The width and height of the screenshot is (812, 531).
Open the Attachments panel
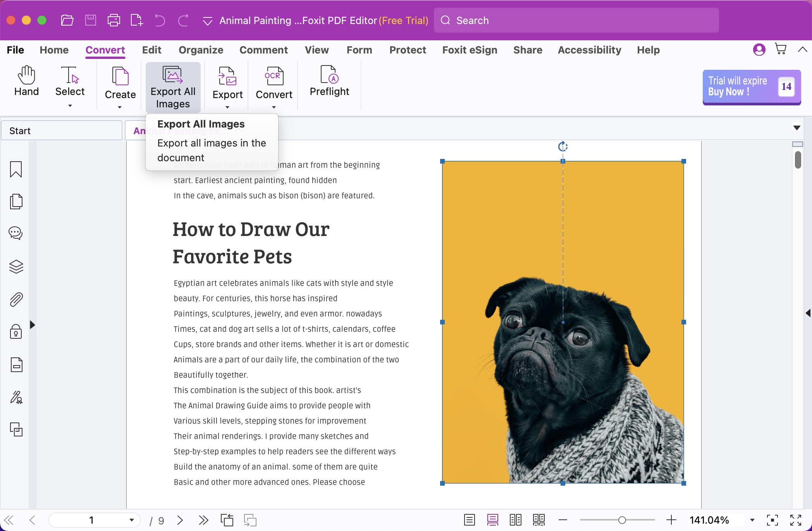[x=15, y=299]
